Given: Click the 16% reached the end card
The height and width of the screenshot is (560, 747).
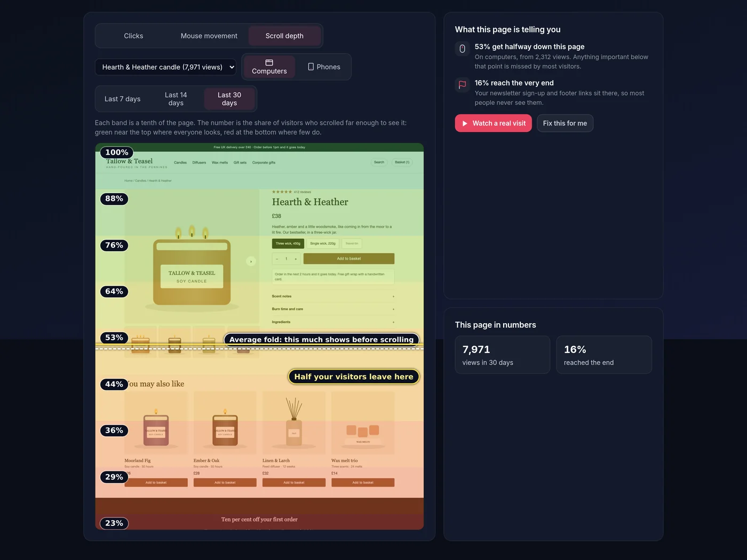Looking at the screenshot, I should (x=604, y=355).
